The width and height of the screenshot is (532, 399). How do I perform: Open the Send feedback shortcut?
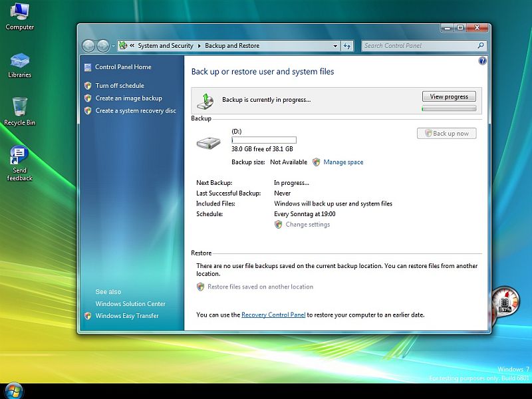click(x=19, y=163)
